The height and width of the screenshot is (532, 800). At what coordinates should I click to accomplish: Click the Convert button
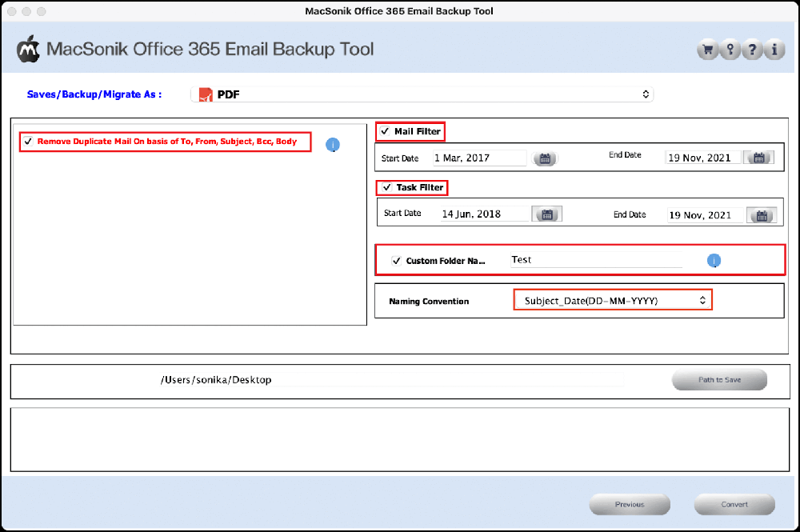pos(734,505)
